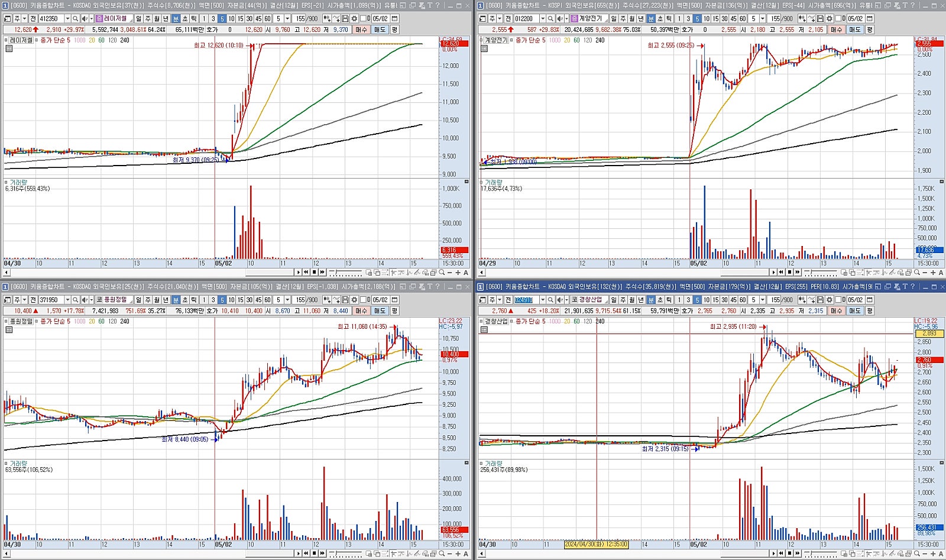Image resolution: width=946 pixels, height=560 pixels.
Task: Zoom in with plus in 풍원정밀 bottom bar
Action: pos(458,554)
